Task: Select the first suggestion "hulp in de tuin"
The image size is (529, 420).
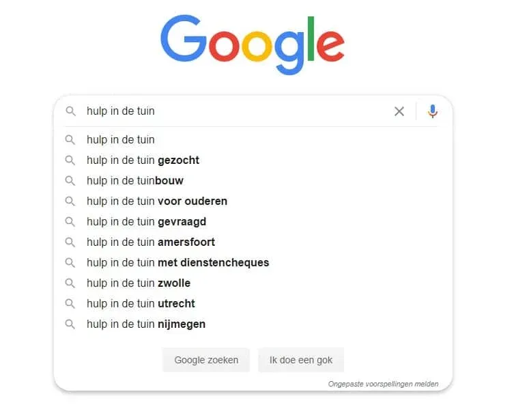Action: (x=121, y=140)
